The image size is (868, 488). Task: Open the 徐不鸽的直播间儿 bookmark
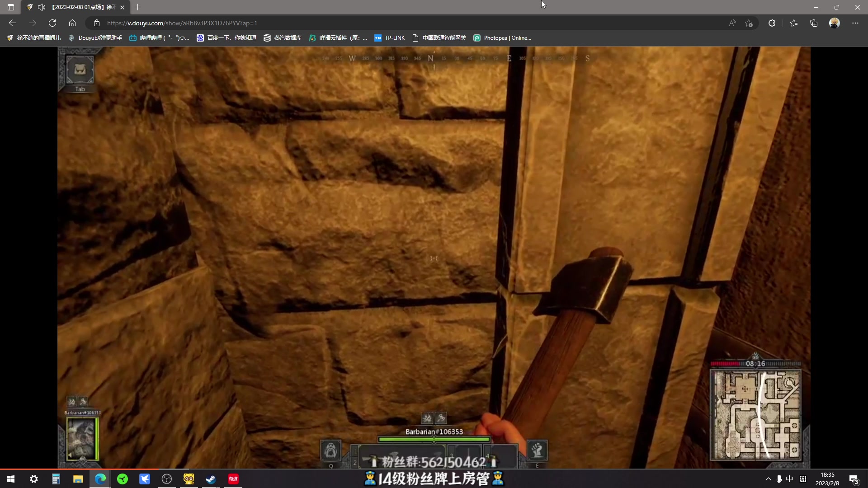coord(34,38)
